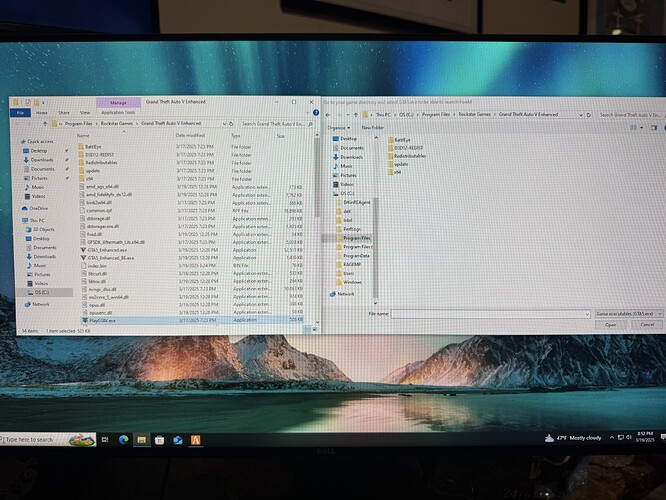Click the network icon in system tray
The height and width of the screenshot is (500, 666).
[621, 437]
